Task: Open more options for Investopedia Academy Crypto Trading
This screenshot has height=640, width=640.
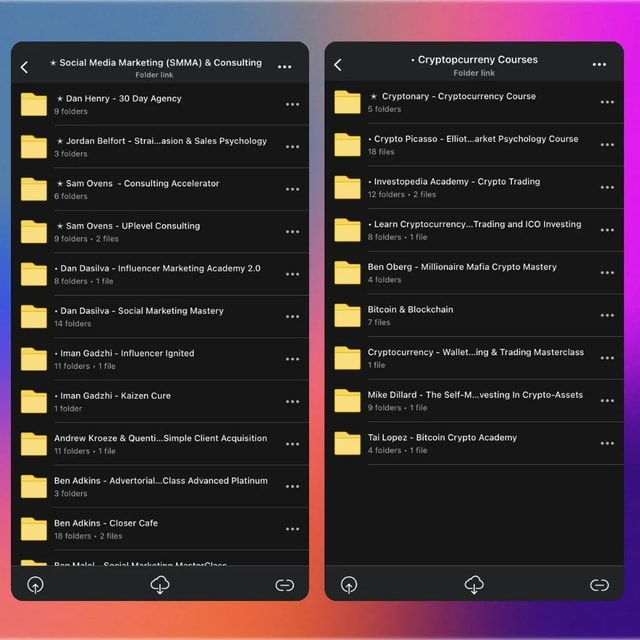Action: [607, 187]
